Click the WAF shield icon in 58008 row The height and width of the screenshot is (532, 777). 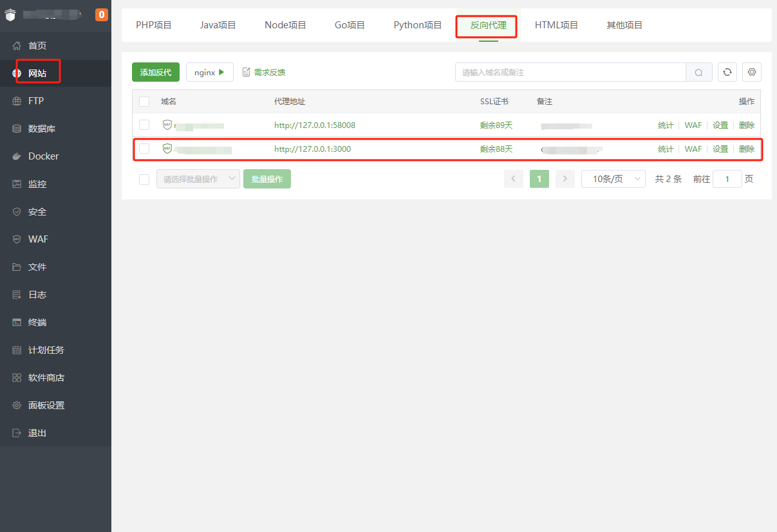pyautogui.click(x=167, y=125)
